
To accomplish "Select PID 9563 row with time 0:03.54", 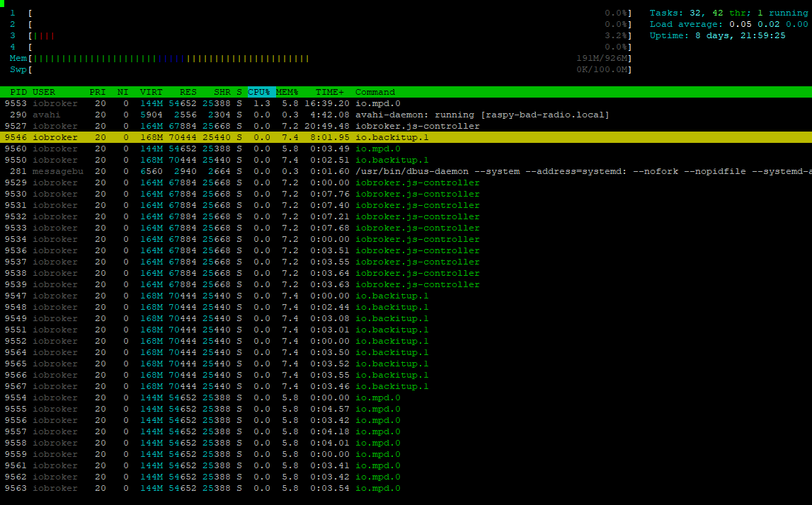I will [406, 489].
